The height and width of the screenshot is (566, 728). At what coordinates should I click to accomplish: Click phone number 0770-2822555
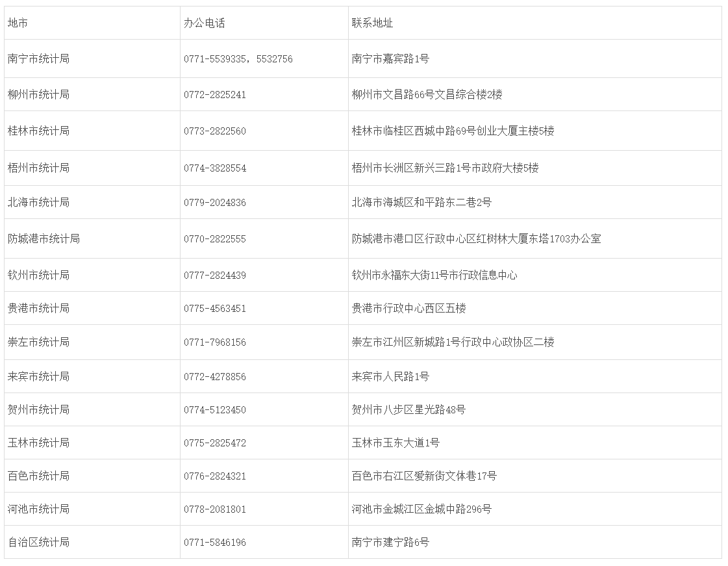tap(215, 239)
